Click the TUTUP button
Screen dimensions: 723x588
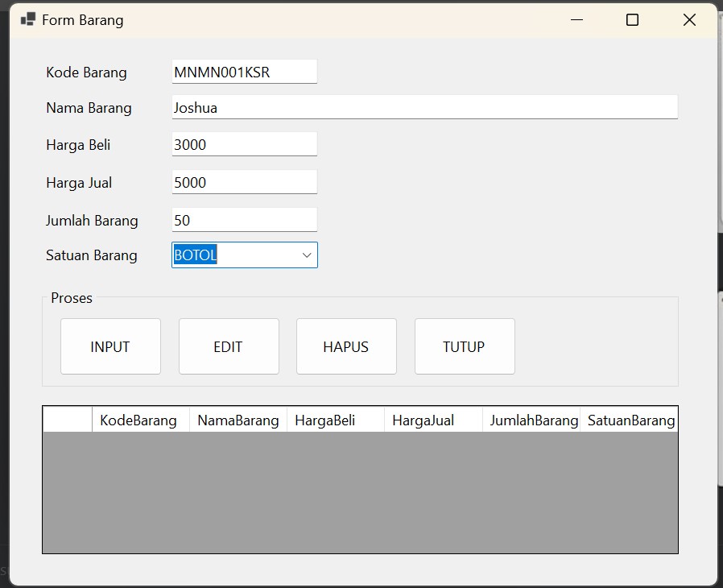[465, 346]
